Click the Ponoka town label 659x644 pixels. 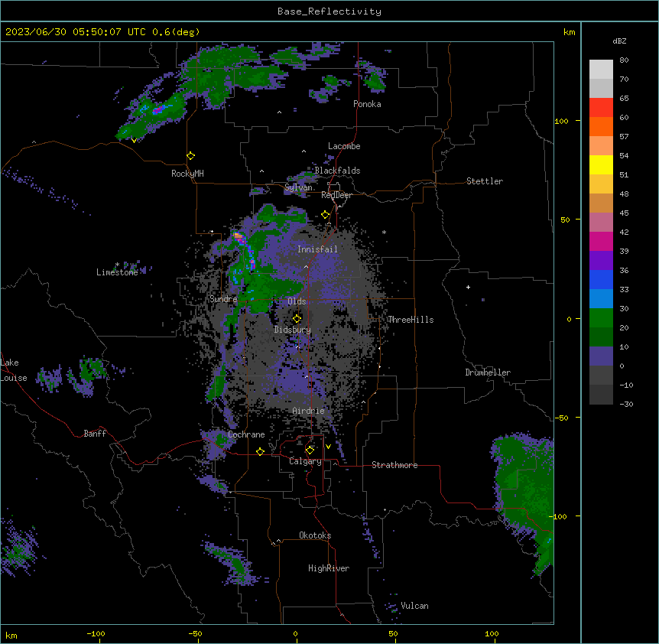pyautogui.click(x=367, y=104)
